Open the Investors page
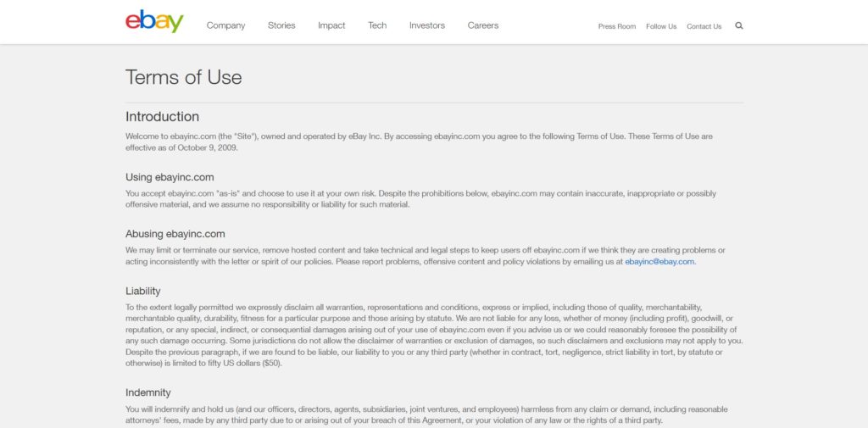868x428 pixels. [427, 25]
